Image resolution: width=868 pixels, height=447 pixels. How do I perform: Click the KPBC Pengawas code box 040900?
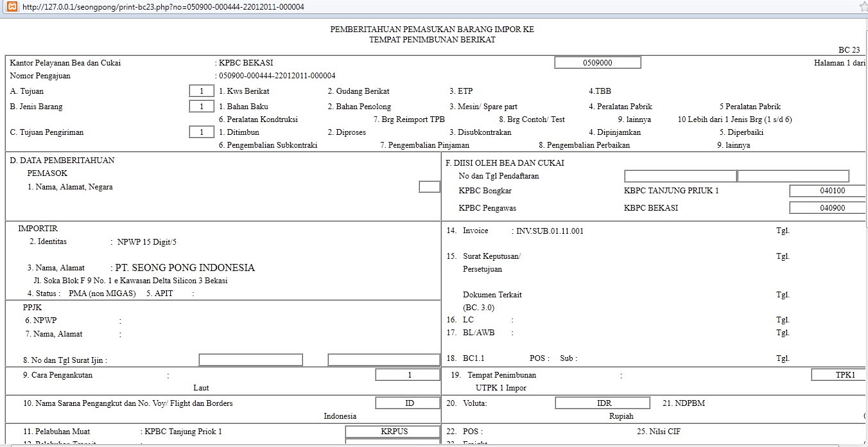(827, 207)
